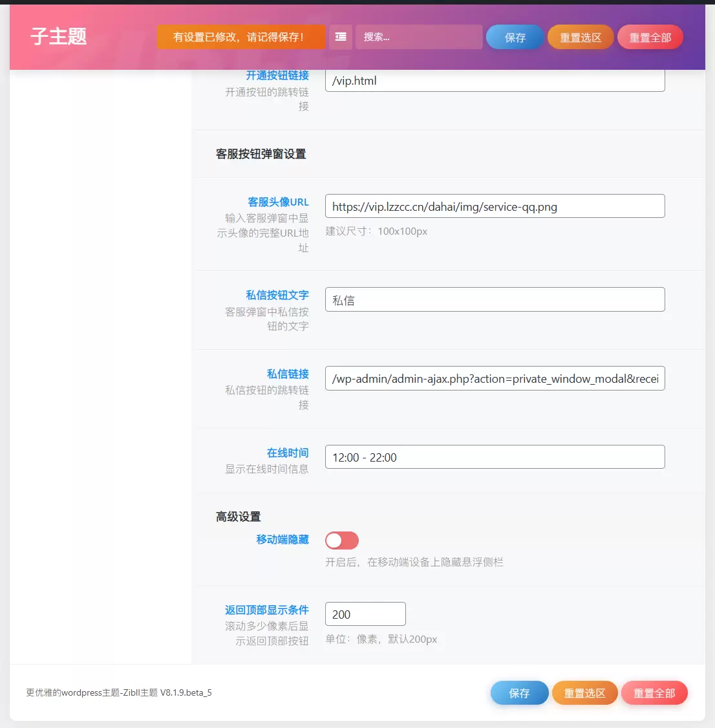This screenshot has width=715, height=728.
Task: Click the top 重置全部 button
Action: [650, 37]
